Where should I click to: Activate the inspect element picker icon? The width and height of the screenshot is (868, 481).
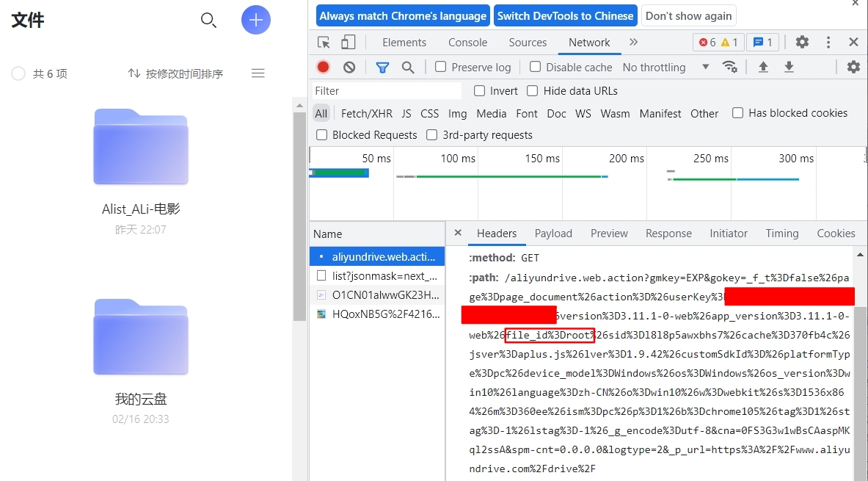pos(324,42)
